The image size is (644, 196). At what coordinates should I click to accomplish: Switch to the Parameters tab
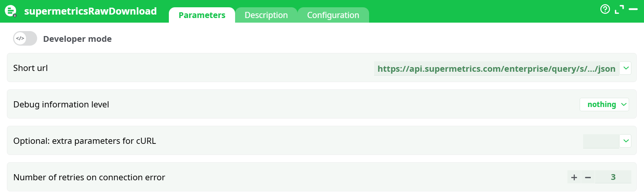tap(202, 15)
